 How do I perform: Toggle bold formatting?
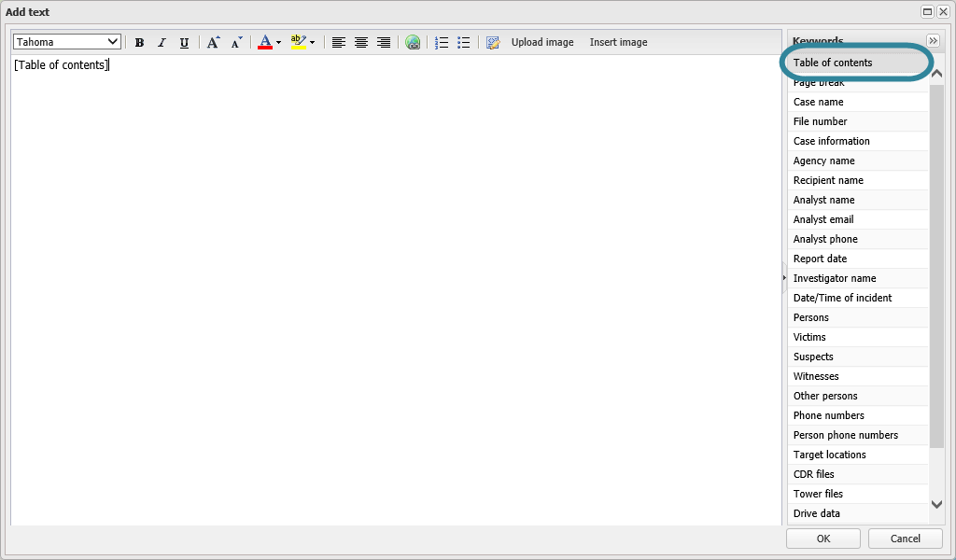[x=139, y=43]
